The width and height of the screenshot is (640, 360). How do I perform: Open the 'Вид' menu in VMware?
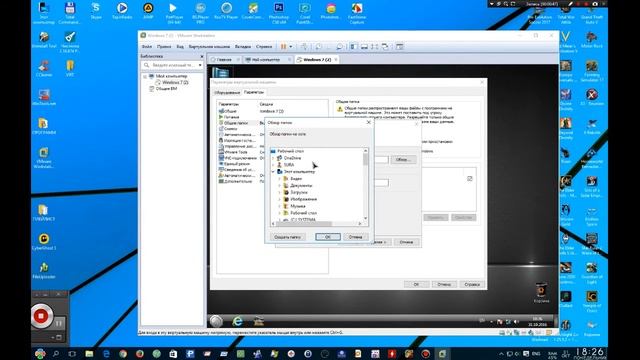[x=180, y=47]
